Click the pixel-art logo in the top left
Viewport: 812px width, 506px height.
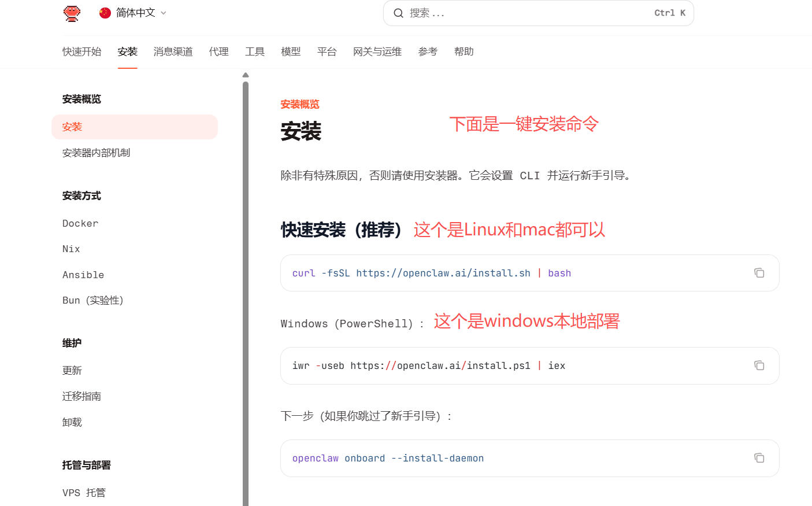point(72,13)
